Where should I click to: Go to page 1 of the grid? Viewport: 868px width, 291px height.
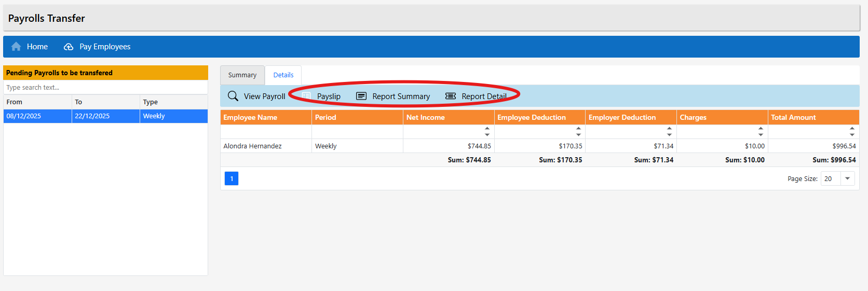click(x=232, y=178)
